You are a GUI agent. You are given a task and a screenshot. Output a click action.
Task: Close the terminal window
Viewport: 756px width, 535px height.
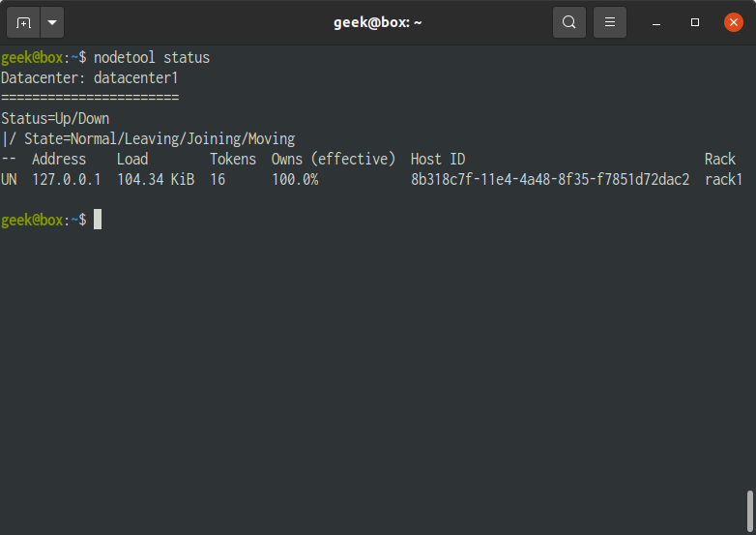tap(734, 22)
